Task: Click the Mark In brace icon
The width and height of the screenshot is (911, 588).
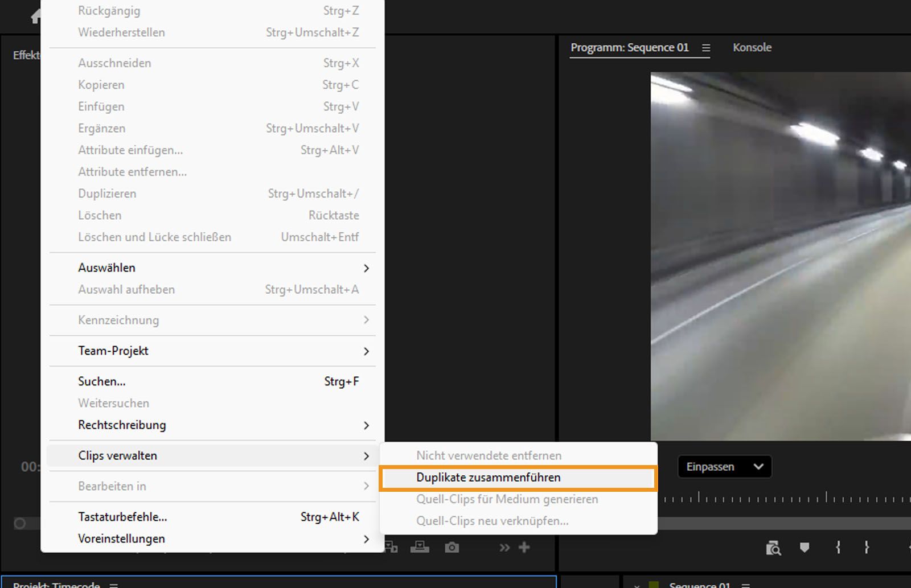Action: pyautogui.click(x=838, y=547)
